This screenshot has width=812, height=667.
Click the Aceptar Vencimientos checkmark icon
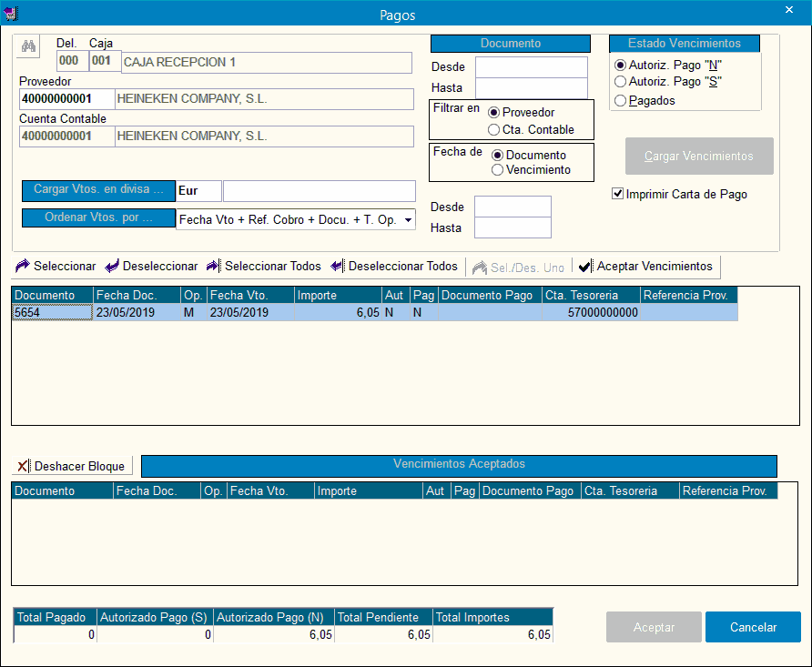(x=584, y=267)
